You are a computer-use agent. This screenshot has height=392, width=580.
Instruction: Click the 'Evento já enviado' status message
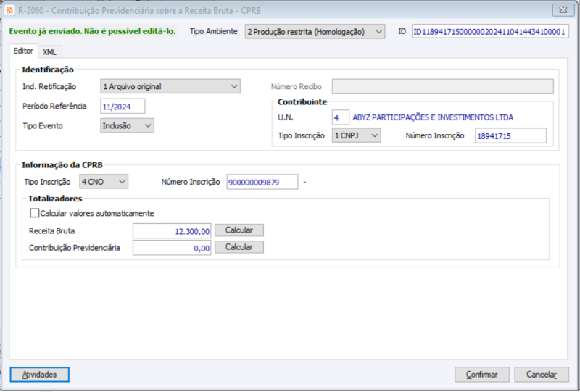click(92, 31)
